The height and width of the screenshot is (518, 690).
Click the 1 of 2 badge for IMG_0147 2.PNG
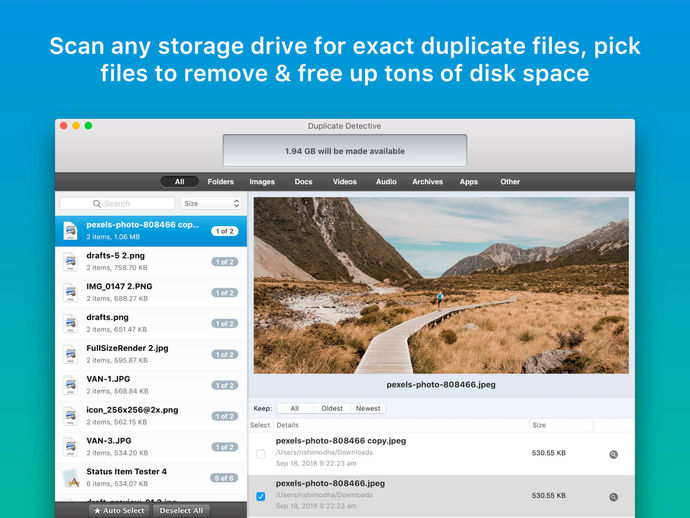pyautogui.click(x=225, y=293)
